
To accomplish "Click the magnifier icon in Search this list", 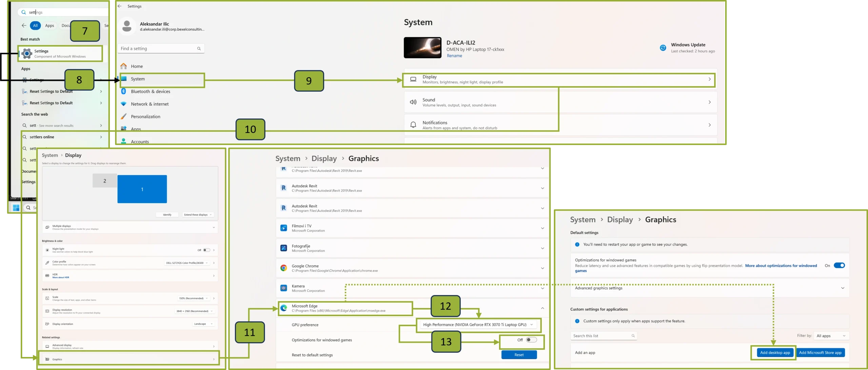I will [x=633, y=336].
